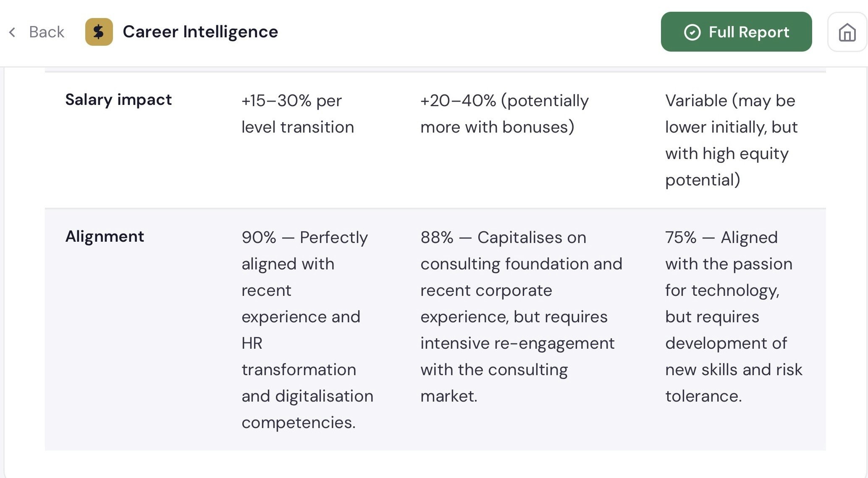Click the rounded home button container
Screen dimensions: 868x478
847,32
